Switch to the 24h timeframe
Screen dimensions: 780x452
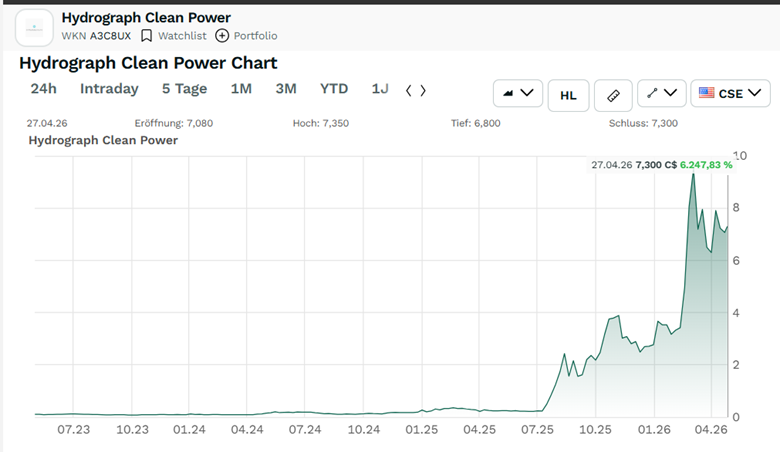pos(43,89)
